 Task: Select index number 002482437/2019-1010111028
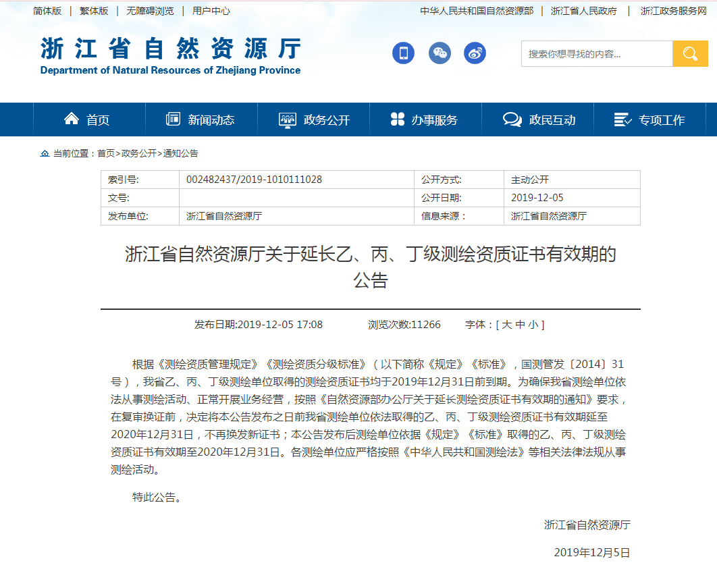(x=254, y=180)
